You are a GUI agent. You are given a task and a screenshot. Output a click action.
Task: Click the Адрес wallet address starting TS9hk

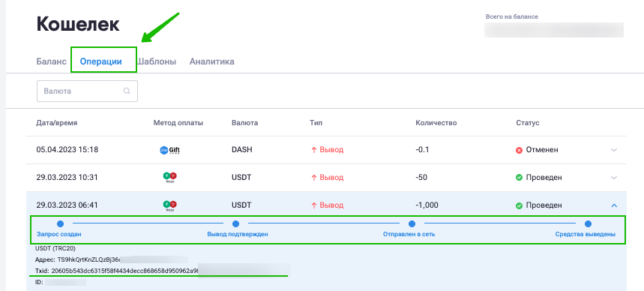click(x=88, y=259)
